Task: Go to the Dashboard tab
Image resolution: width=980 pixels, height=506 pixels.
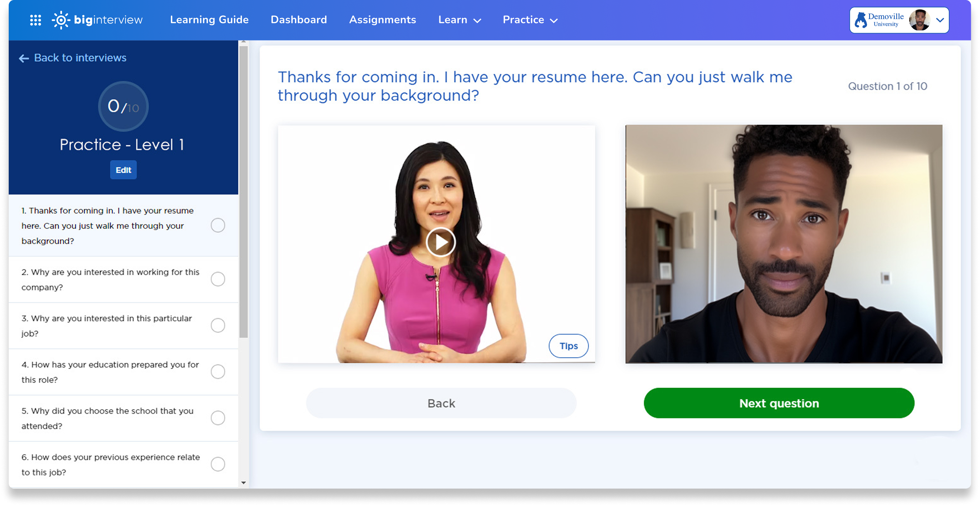Action: coord(299,20)
